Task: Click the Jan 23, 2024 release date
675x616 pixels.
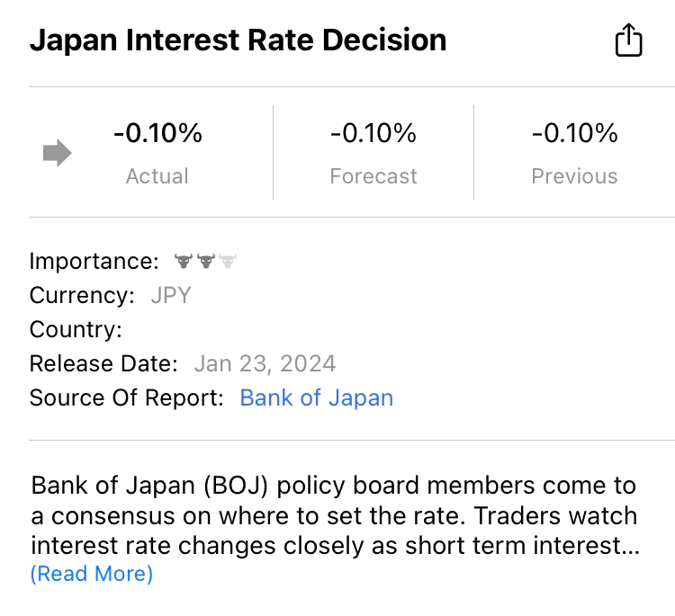Action: point(265,364)
